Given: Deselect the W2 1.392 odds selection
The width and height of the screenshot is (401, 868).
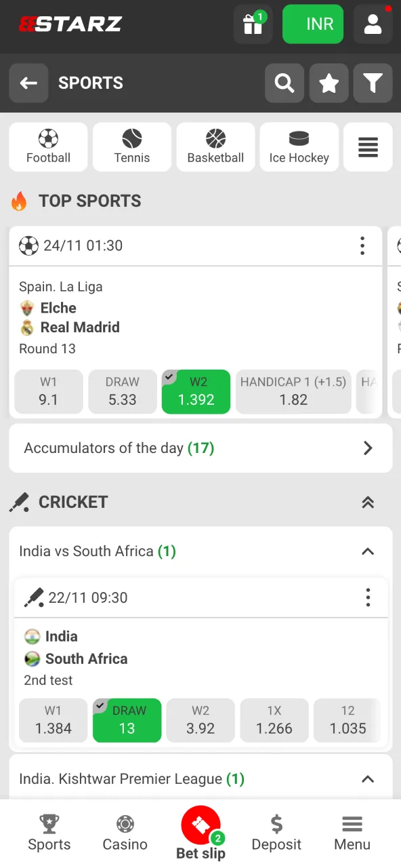Looking at the screenshot, I should click(x=196, y=392).
